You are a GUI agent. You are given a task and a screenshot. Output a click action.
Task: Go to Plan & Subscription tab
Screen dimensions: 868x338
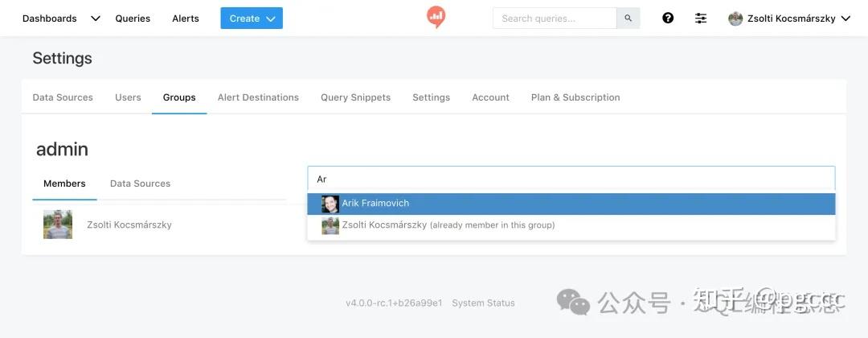(x=575, y=97)
